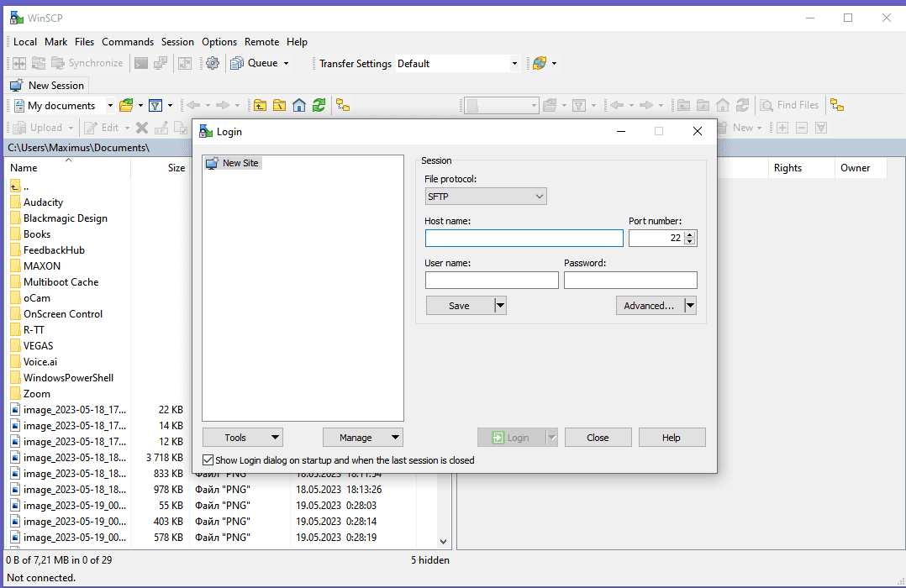Open the Session menu

pyautogui.click(x=177, y=42)
